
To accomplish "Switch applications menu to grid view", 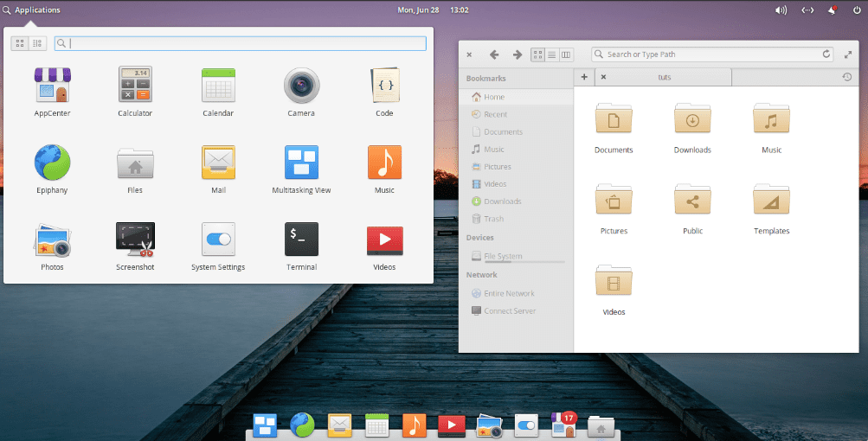I will tap(20, 43).
